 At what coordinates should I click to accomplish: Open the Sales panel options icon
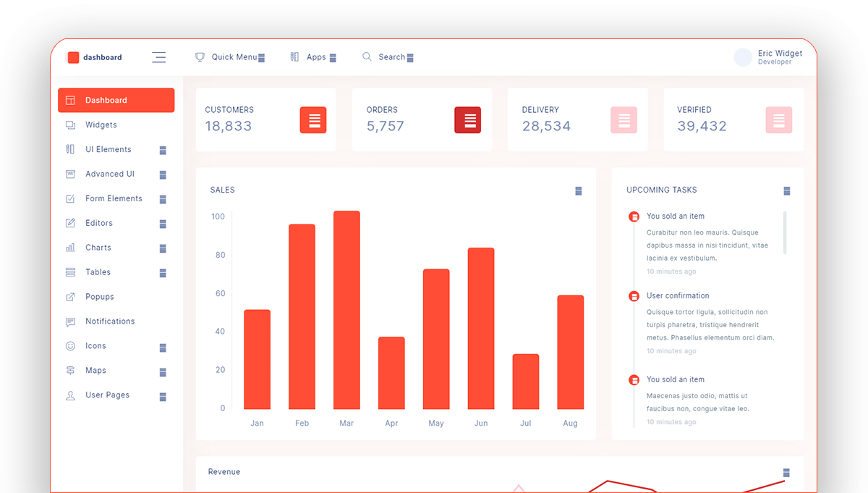[579, 191]
